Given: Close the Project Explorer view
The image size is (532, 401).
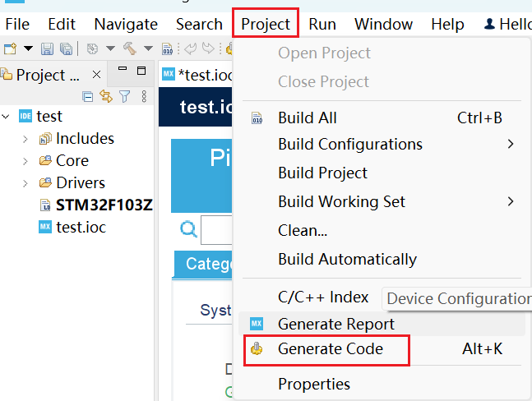Looking at the screenshot, I should coord(97,75).
